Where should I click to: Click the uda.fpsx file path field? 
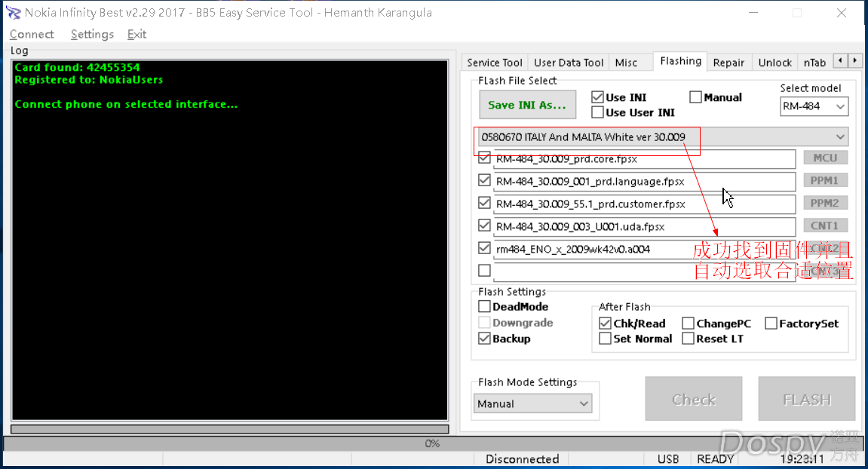[x=644, y=227]
